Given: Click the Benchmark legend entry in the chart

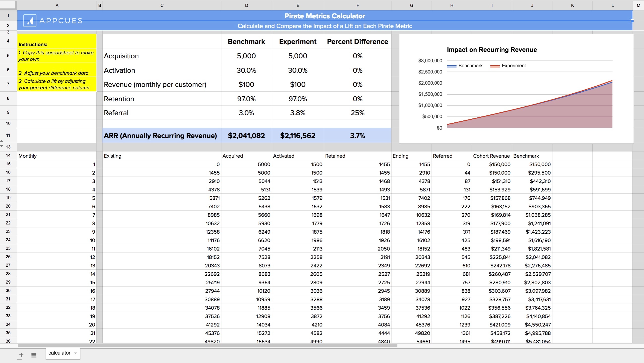Looking at the screenshot, I should (465, 66).
